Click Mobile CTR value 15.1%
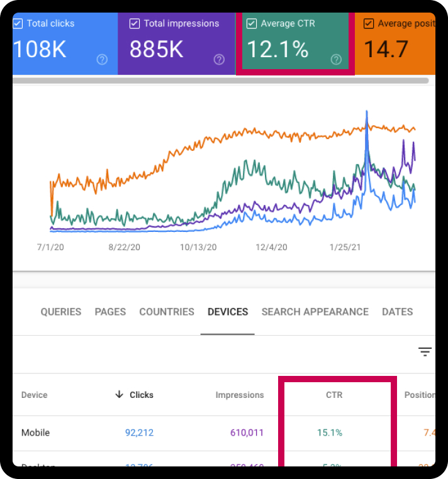Image resolution: width=448 pixels, height=479 pixels. point(330,432)
